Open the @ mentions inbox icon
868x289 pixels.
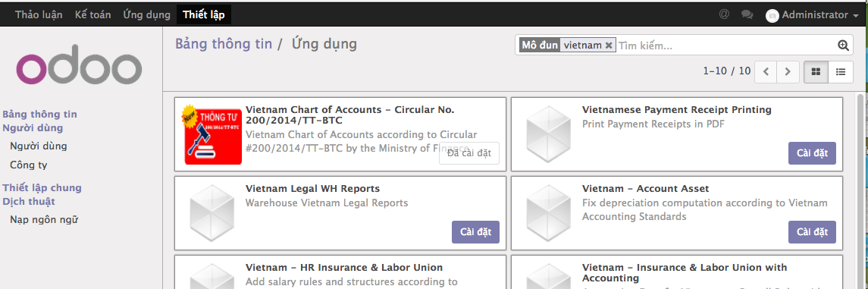(x=723, y=14)
